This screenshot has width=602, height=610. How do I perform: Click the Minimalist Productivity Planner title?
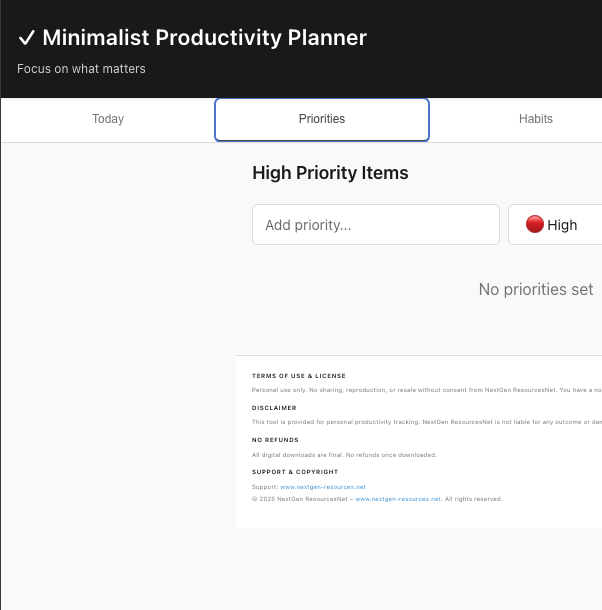[x=205, y=38]
